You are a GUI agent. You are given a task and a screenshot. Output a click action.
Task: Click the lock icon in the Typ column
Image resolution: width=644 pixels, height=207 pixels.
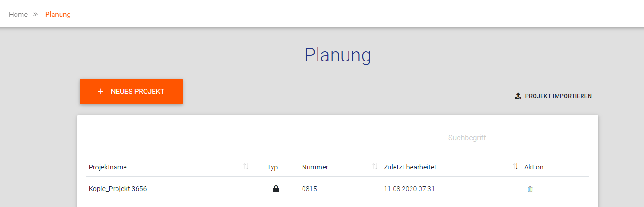point(276,189)
